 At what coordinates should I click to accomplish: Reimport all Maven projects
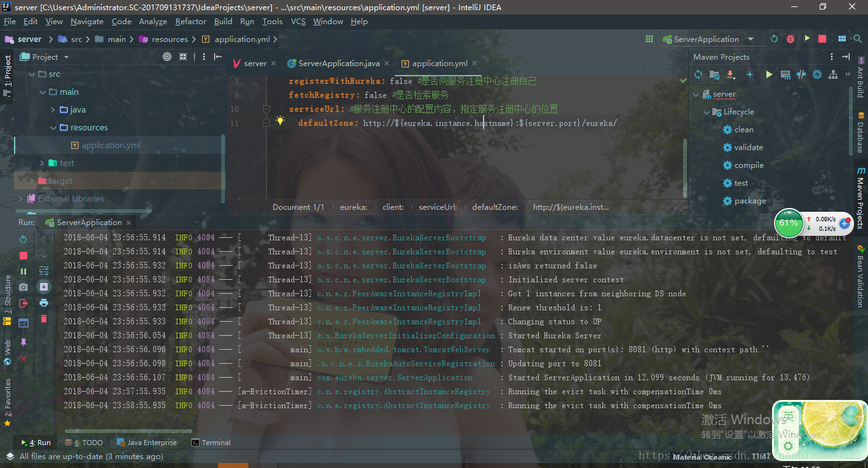[x=698, y=74]
